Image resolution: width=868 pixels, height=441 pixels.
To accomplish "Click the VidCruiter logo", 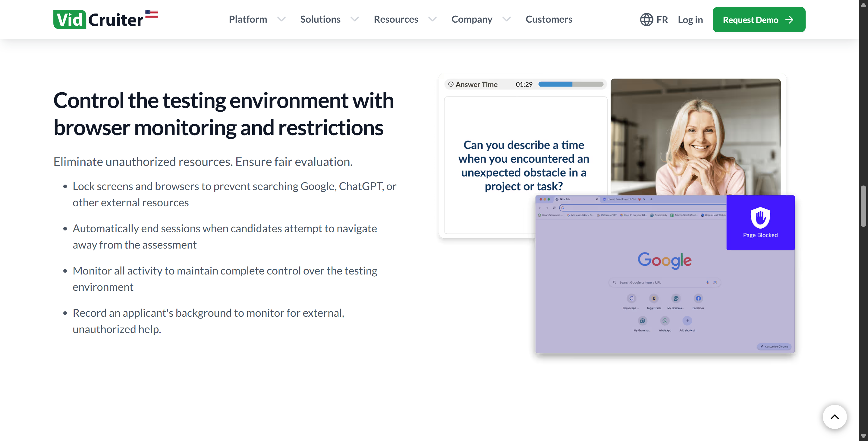I will tap(98, 20).
